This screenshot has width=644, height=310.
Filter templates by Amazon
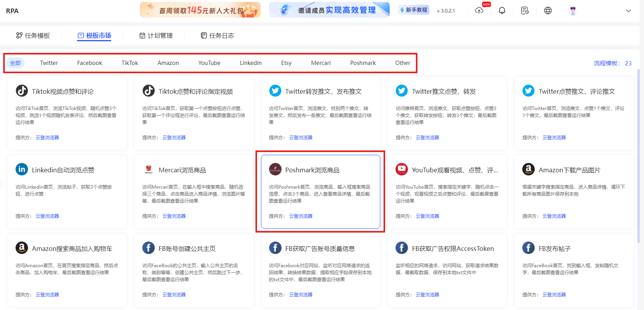coord(168,63)
